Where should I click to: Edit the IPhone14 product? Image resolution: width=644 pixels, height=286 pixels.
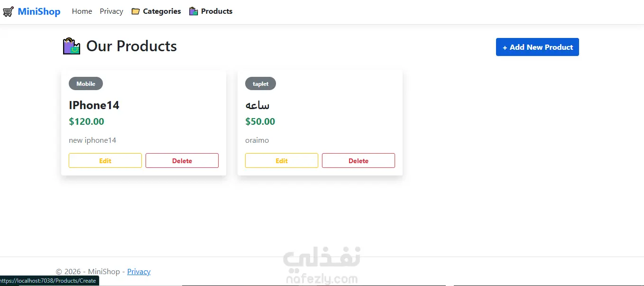click(105, 161)
